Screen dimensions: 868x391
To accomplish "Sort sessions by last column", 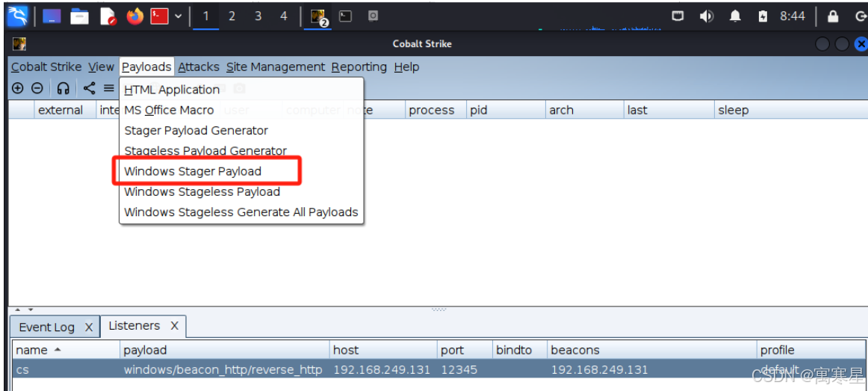I will (x=669, y=110).
